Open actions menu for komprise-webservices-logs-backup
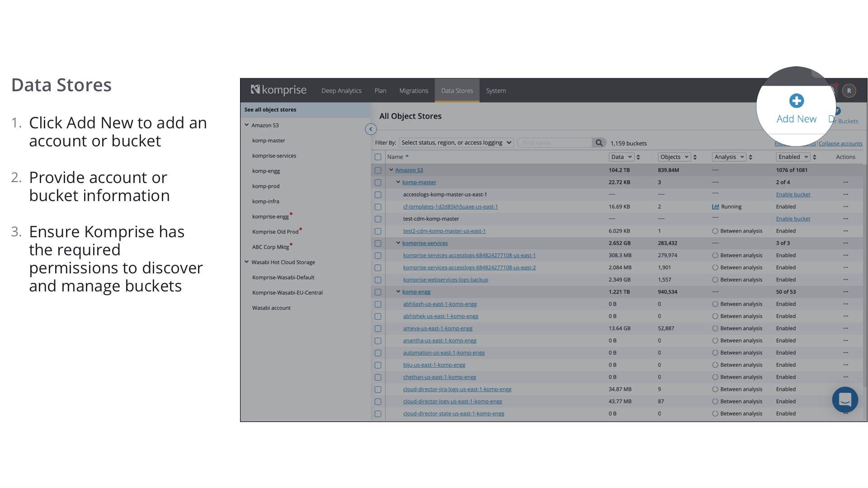Screen dimensions: 868x488 [x=846, y=280]
